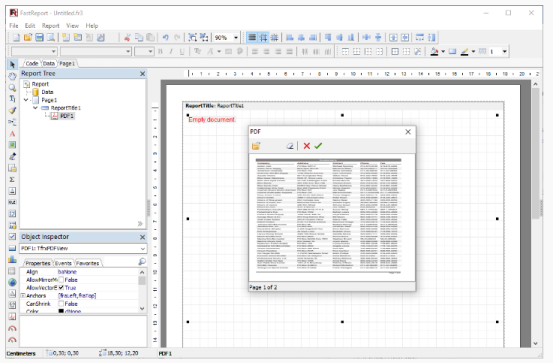The image size is (554, 363).
Task: Switch to the Events tab
Action: [x=63, y=263]
